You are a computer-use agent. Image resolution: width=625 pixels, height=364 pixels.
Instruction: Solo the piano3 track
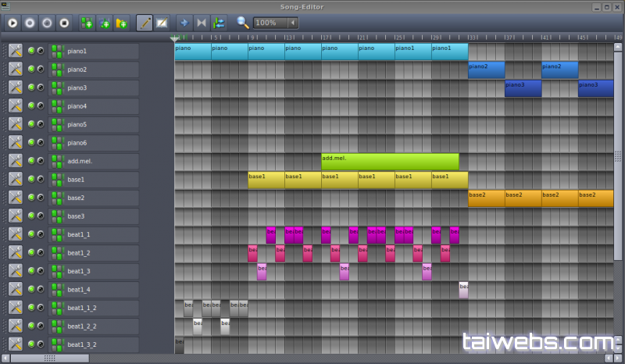[x=41, y=87]
